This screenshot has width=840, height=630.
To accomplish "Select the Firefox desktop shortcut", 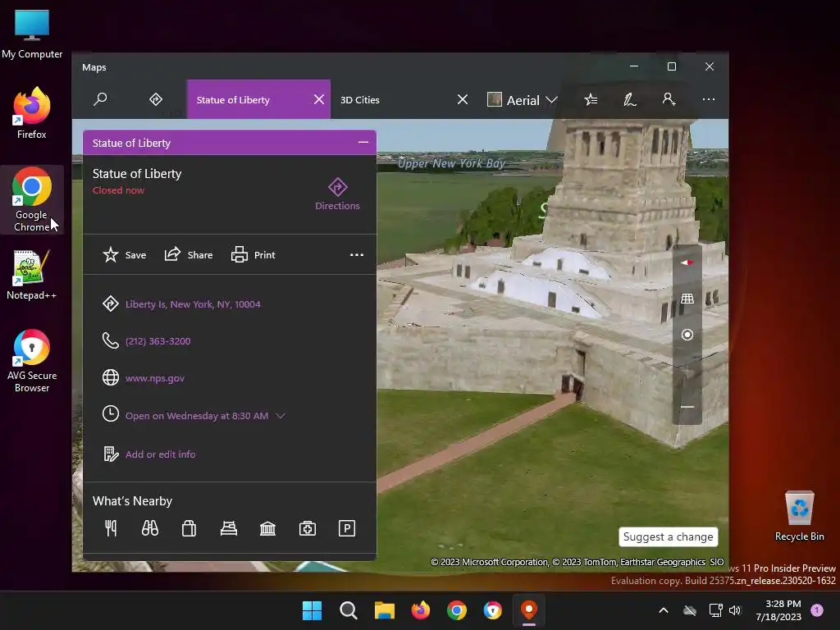I will click(32, 113).
